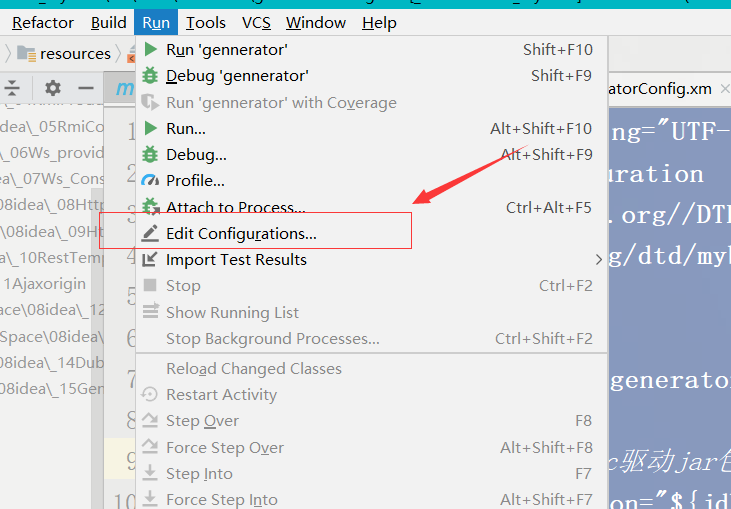Open the Help menu
Screen dimensions: 731x509
click(379, 22)
